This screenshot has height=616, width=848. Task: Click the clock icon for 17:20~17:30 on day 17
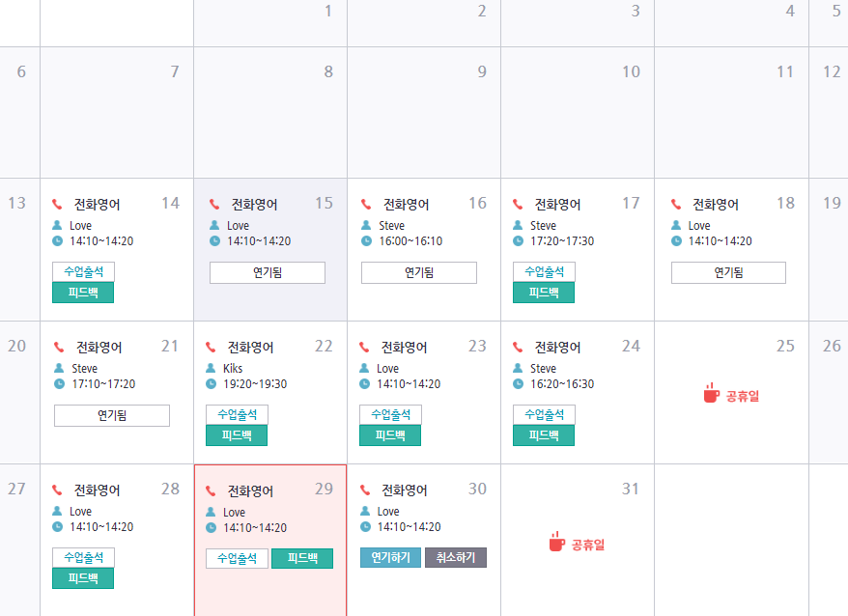point(519,241)
